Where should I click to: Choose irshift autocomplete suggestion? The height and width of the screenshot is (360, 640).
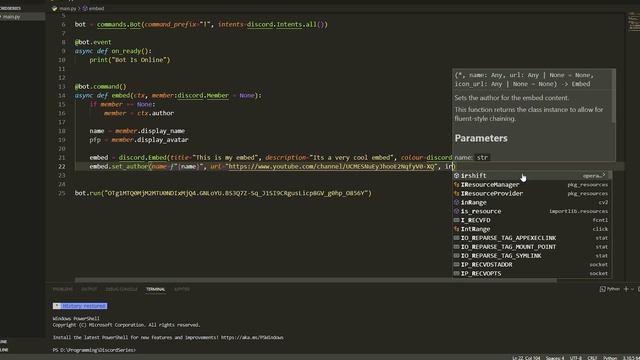(532, 176)
